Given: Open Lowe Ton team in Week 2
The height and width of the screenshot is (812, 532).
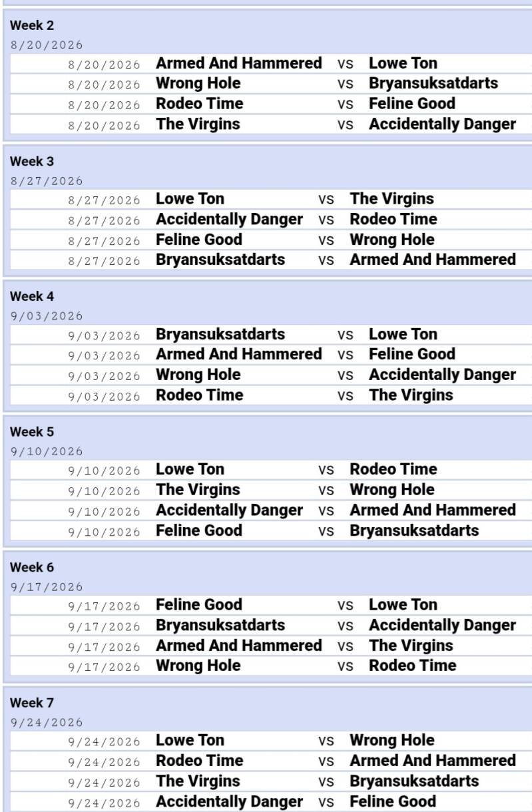Looking at the screenshot, I should coord(403,63).
